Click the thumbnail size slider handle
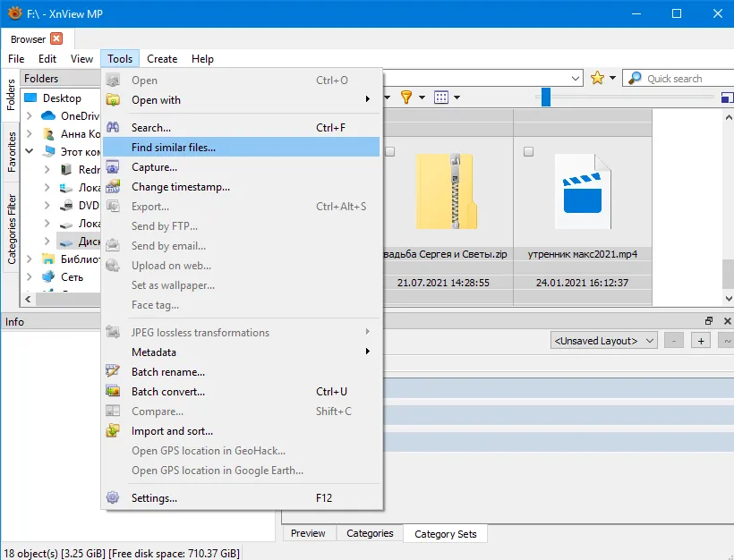 click(546, 98)
